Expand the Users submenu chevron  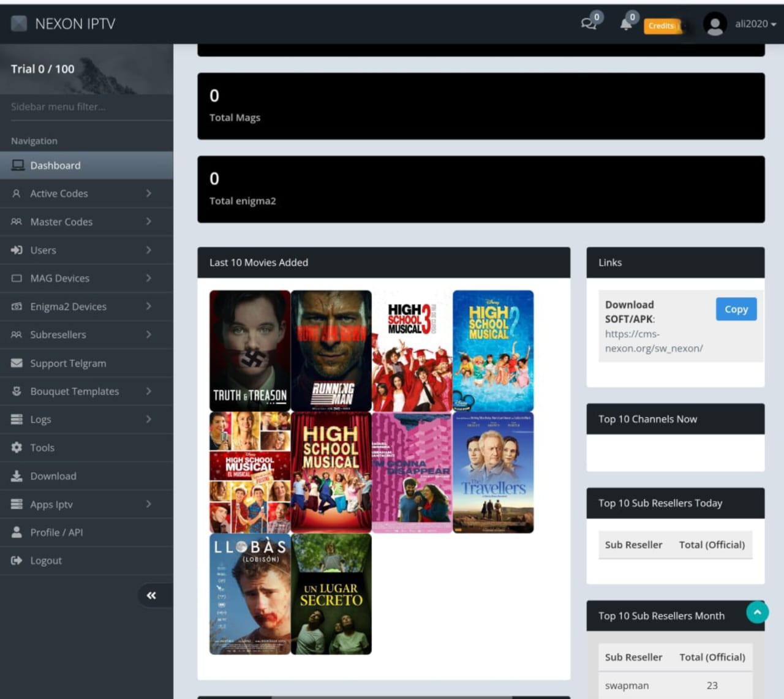point(149,250)
